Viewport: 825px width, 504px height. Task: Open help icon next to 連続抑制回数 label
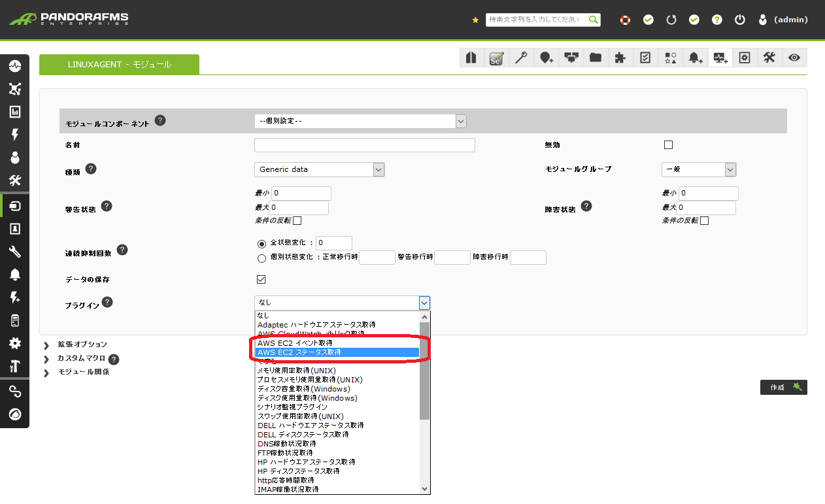[x=122, y=250]
